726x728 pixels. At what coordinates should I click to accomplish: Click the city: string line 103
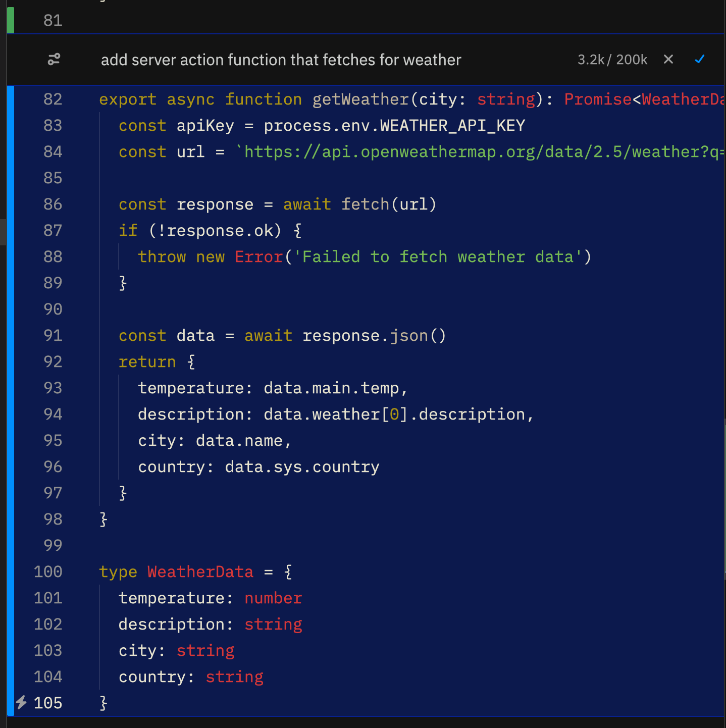[177, 651]
